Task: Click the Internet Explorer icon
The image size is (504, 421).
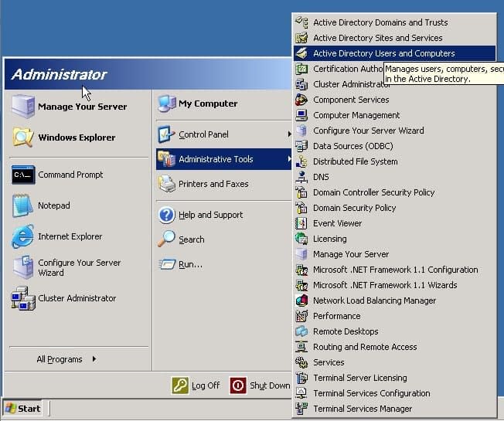Action: [x=23, y=236]
